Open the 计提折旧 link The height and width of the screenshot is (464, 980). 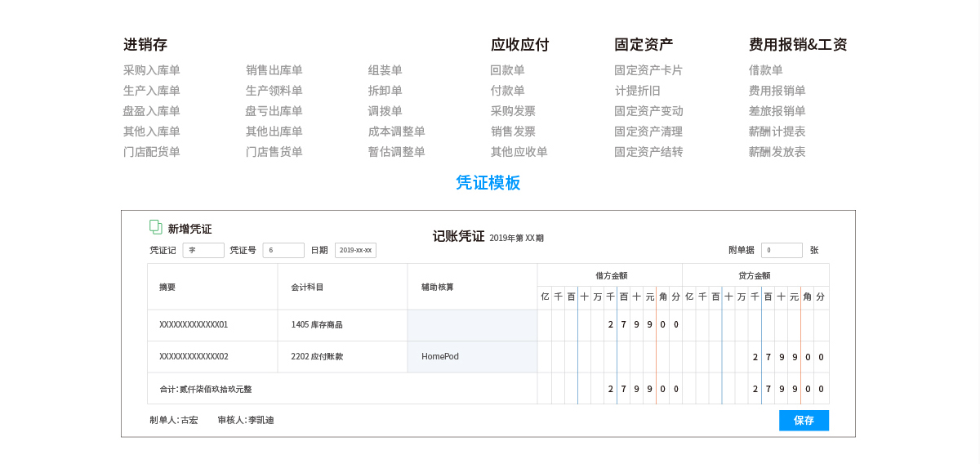point(638,91)
